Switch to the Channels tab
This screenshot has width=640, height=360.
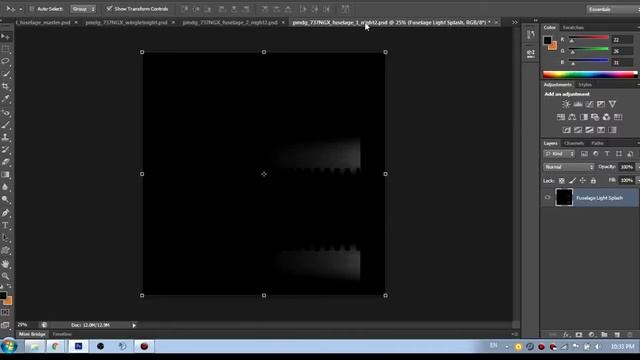(x=573, y=143)
